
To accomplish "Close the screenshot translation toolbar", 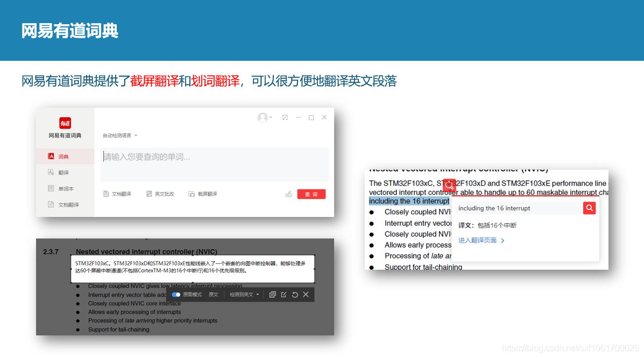I will tap(306, 294).
